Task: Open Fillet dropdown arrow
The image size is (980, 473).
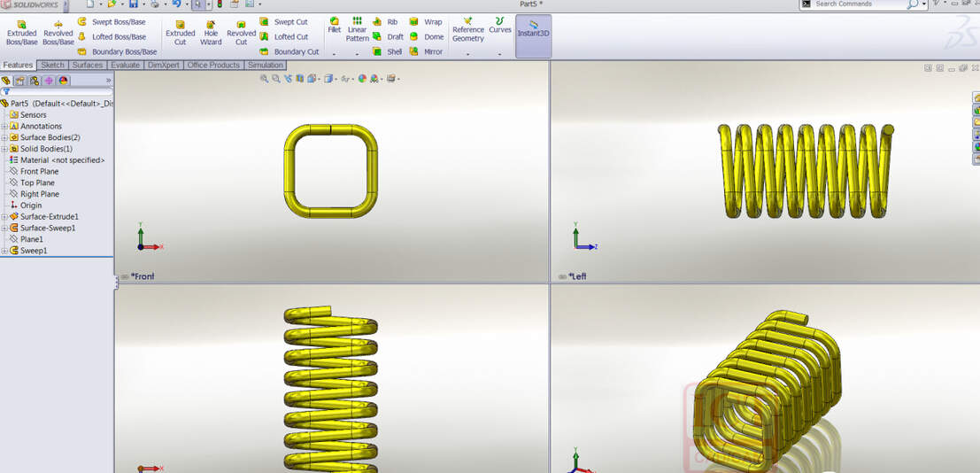Action: [x=335, y=54]
